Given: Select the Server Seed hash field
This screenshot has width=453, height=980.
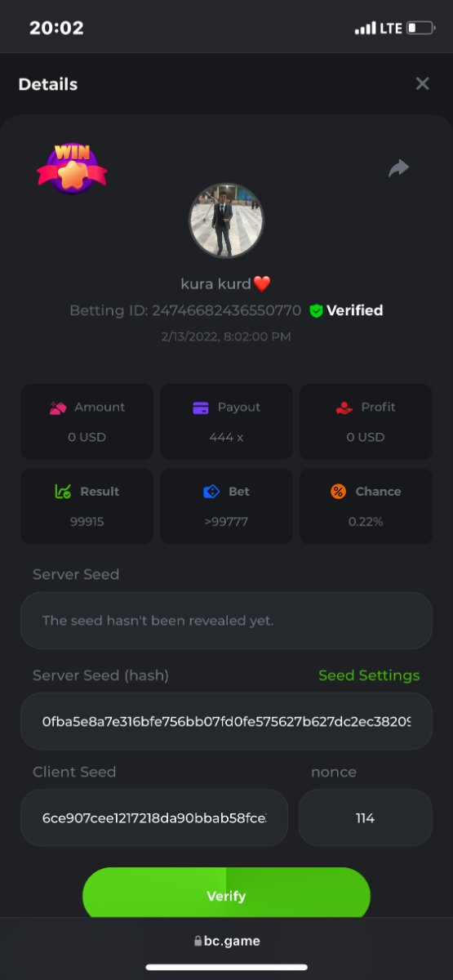Looking at the screenshot, I should click(x=226, y=721).
